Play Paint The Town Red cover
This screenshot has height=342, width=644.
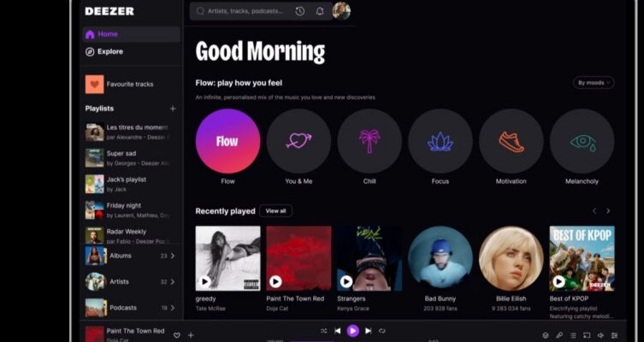pyautogui.click(x=275, y=281)
